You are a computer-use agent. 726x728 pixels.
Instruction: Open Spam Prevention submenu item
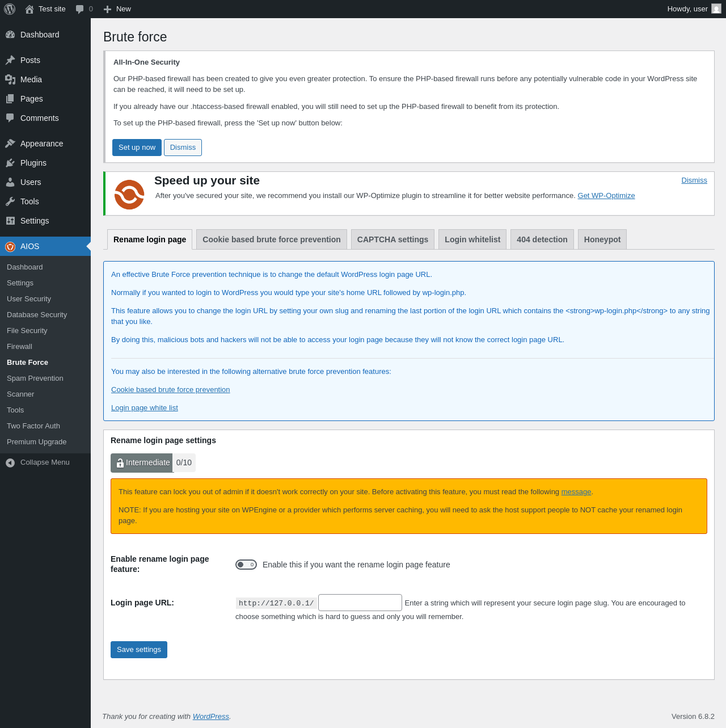point(45,378)
